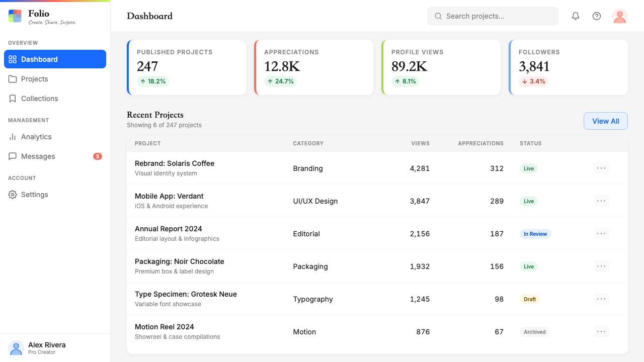Click the Messages unread badge 3

click(x=98, y=156)
